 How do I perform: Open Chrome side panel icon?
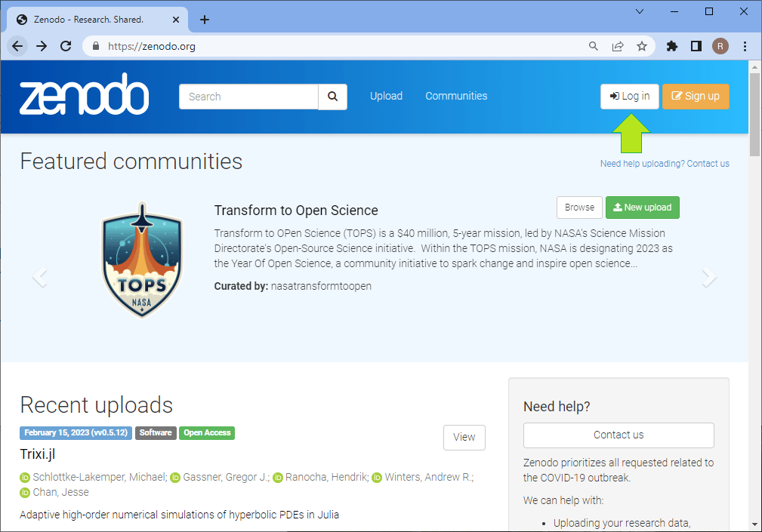[x=696, y=46]
